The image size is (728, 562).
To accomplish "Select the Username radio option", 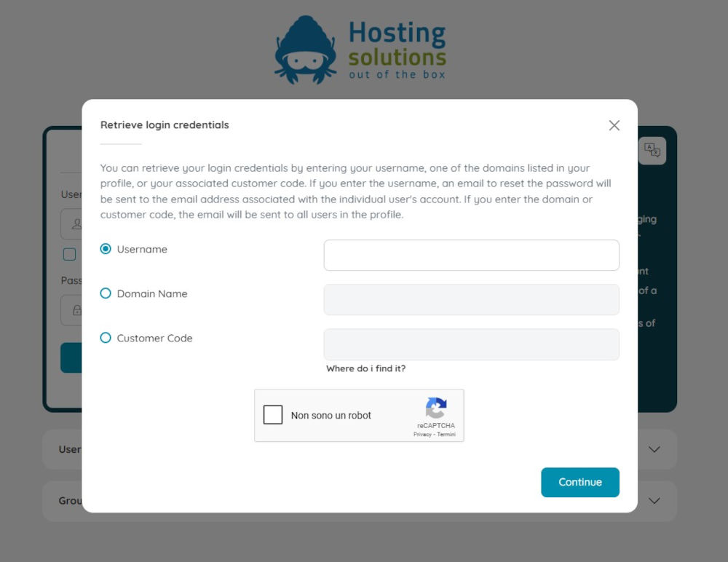I will [106, 249].
